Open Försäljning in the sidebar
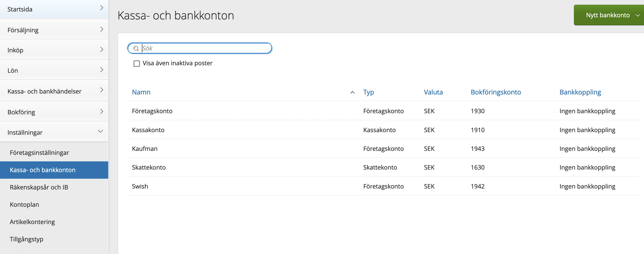 click(x=54, y=29)
